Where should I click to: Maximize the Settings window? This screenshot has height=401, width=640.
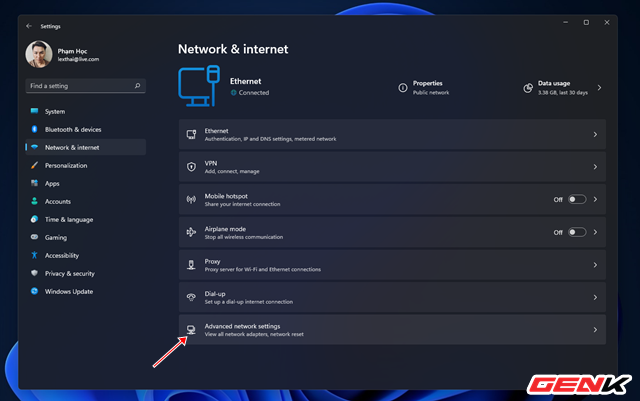pyautogui.click(x=586, y=22)
